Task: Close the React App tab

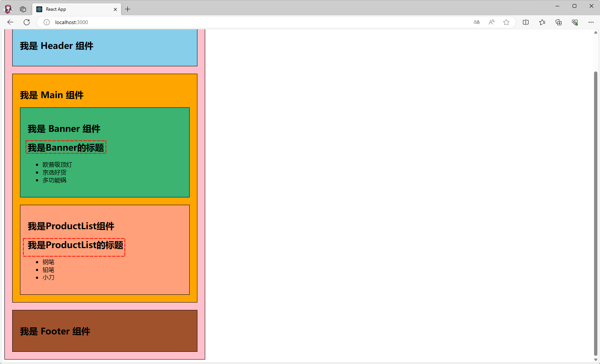Action: 115,9
